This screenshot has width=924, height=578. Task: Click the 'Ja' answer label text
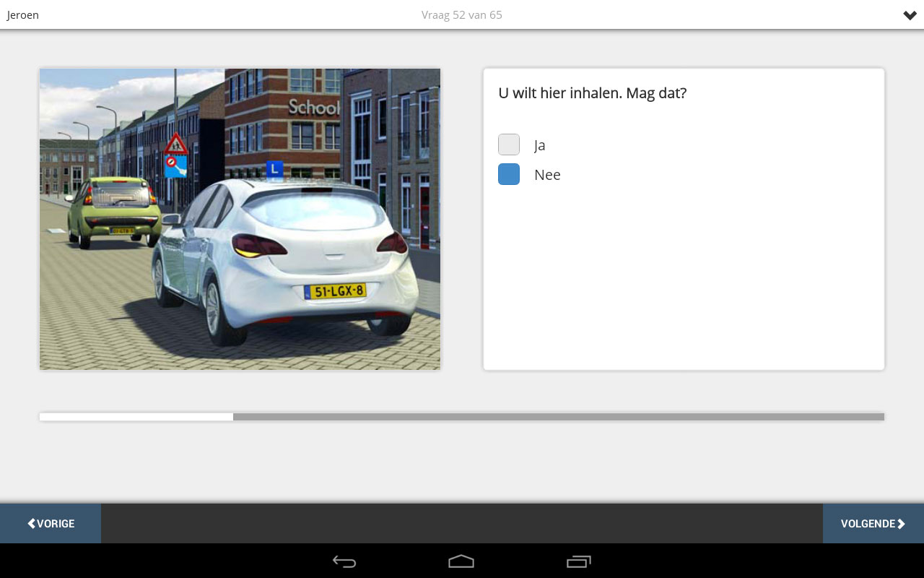540,145
